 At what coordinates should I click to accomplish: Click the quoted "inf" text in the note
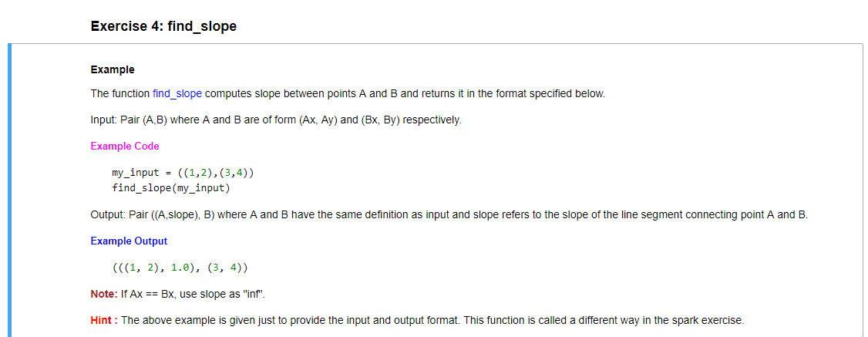pos(254,294)
